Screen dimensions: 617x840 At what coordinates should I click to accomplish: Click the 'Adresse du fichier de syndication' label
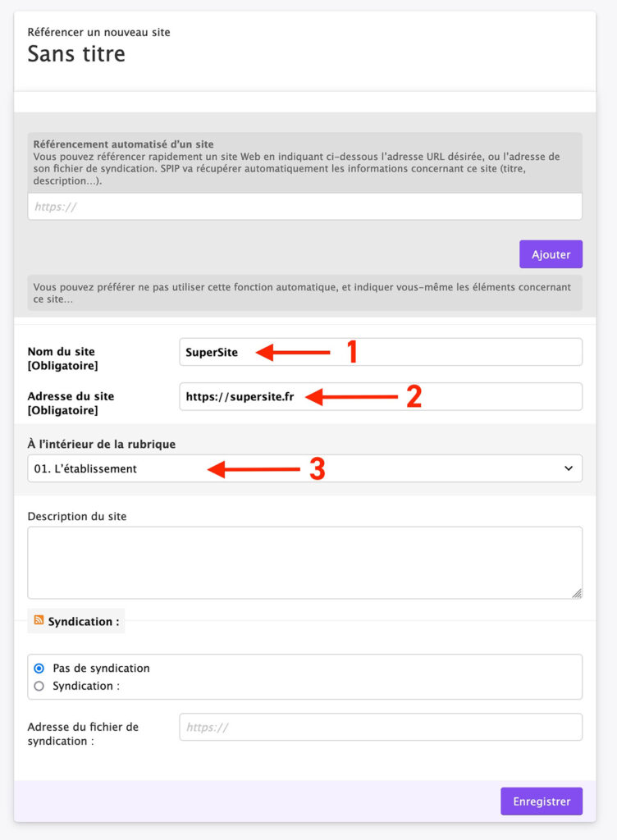(83, 733)
